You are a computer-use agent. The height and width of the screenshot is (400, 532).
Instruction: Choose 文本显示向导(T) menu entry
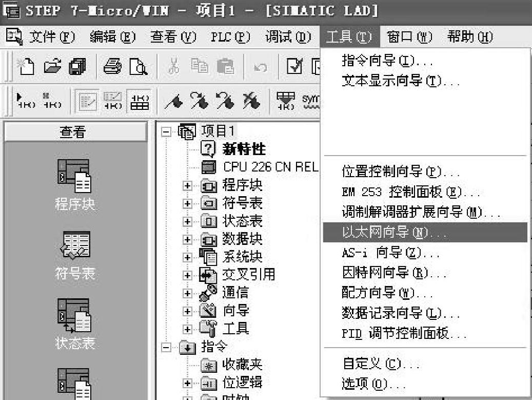pos(425,81)
